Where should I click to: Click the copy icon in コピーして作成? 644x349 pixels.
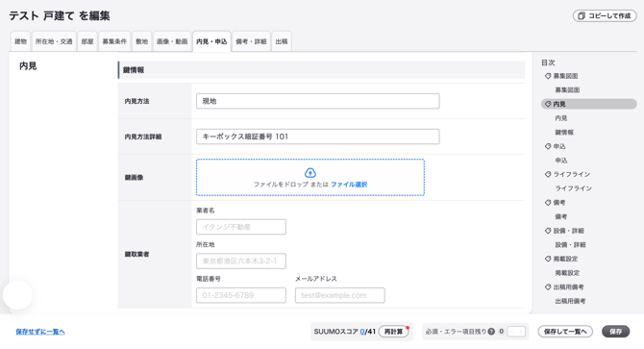click(x=582, y=16)
